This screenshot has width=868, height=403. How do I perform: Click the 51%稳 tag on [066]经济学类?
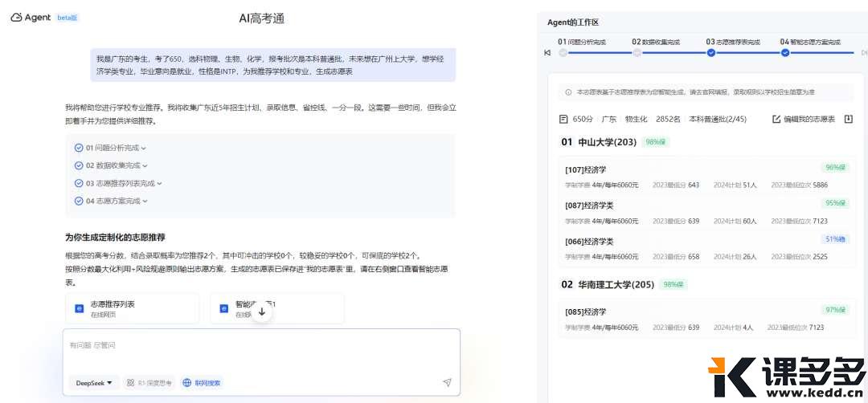[x=837, y=239]
